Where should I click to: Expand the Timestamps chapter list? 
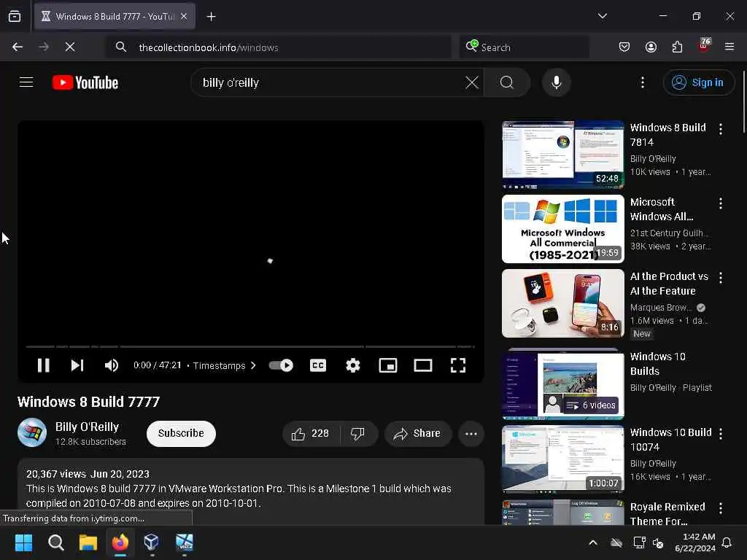click(x=225, y=365)
